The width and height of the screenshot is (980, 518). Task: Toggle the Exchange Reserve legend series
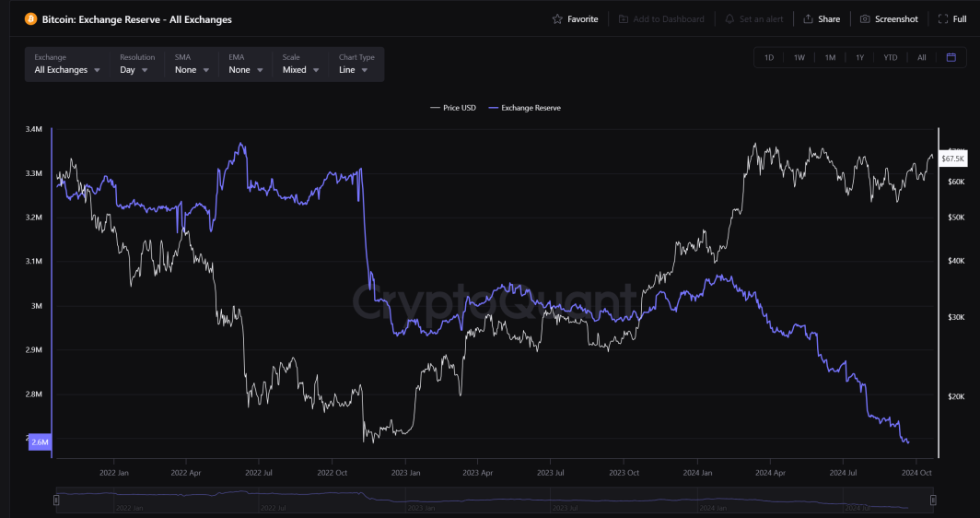(524, 108)
